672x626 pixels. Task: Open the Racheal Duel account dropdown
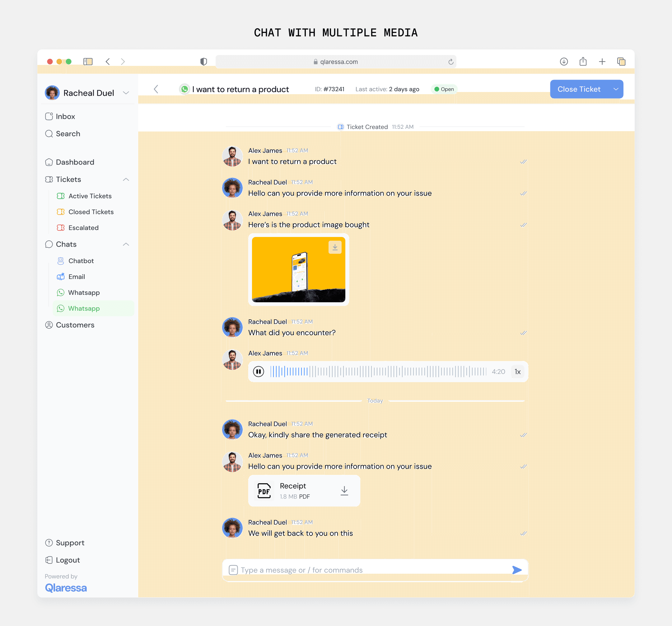coord(126,93)
